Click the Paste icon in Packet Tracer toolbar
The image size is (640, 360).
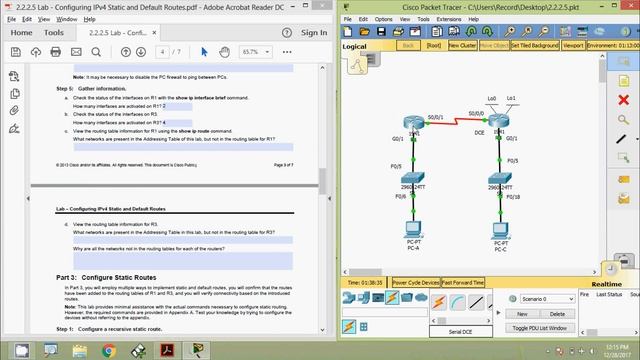pyautogui.click(x=453, y=31)
